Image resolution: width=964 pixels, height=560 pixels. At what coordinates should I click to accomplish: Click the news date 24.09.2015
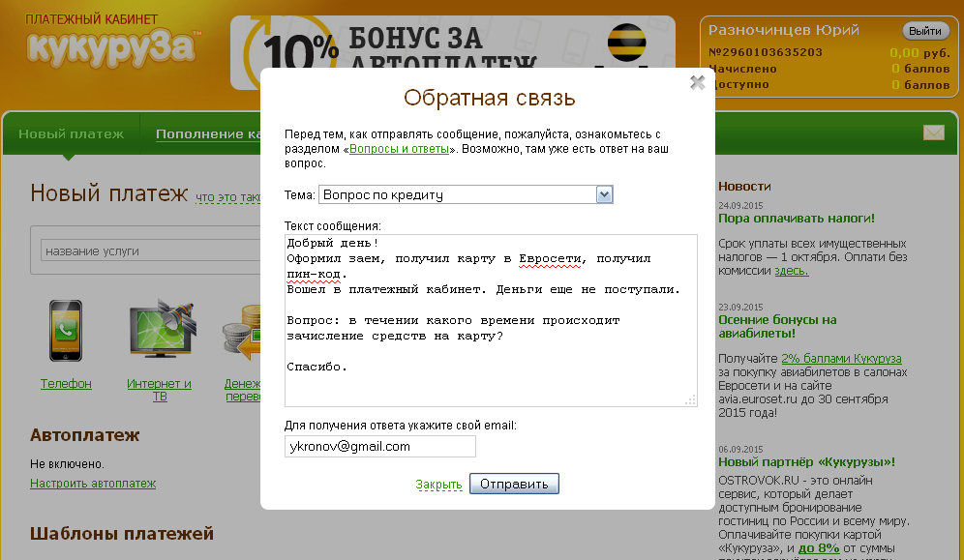(740, 206)
